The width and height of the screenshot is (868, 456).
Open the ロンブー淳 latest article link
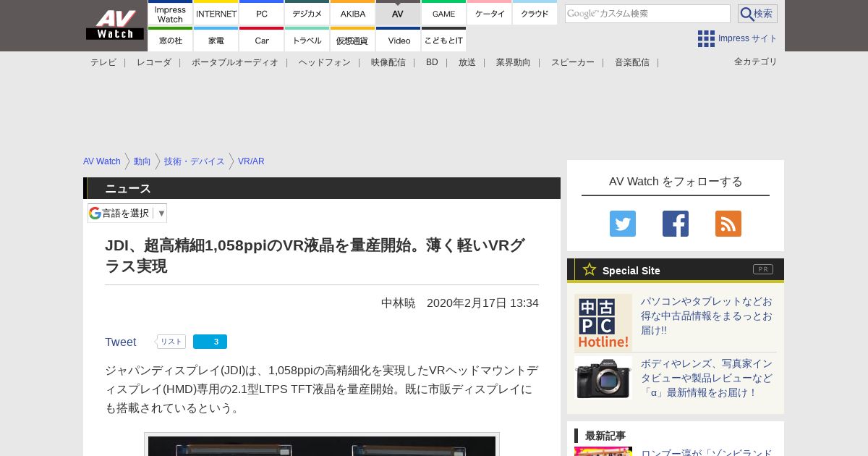pos(707,452)
